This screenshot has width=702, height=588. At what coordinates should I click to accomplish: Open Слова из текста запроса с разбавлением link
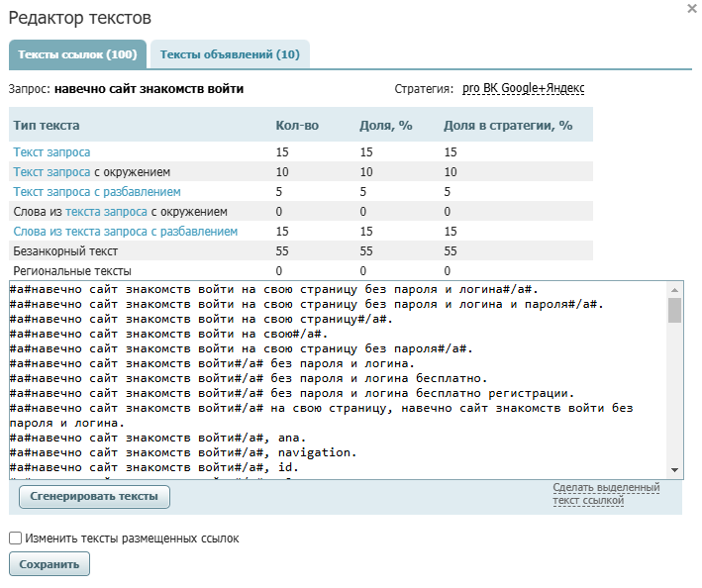tap(125, 232)
